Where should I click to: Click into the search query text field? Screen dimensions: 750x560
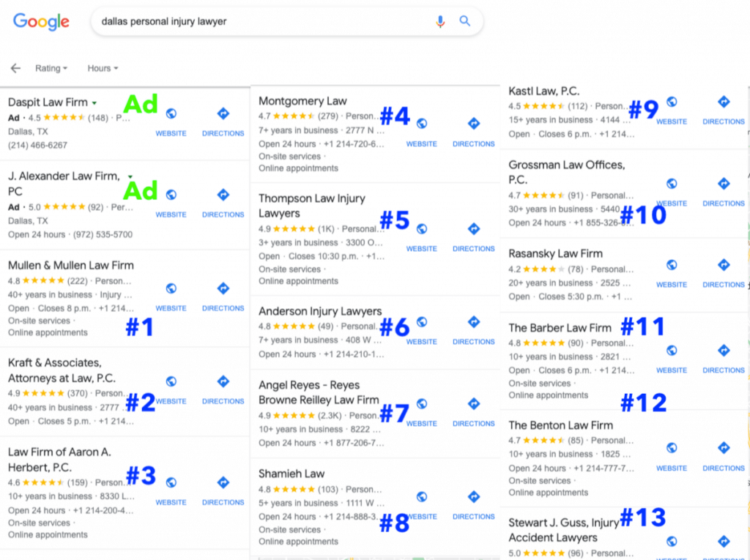coord(256,21)
